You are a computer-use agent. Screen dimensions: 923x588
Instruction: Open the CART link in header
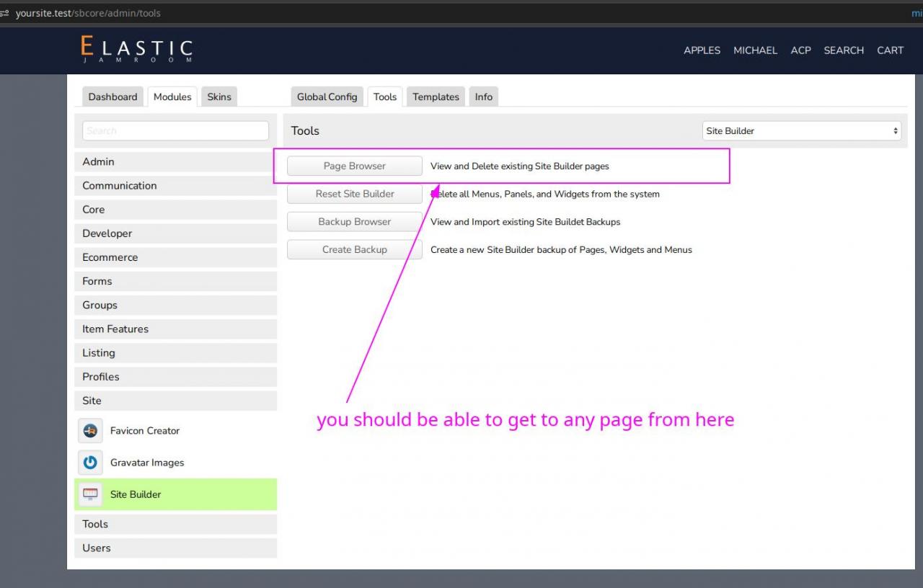click(890, 50)
